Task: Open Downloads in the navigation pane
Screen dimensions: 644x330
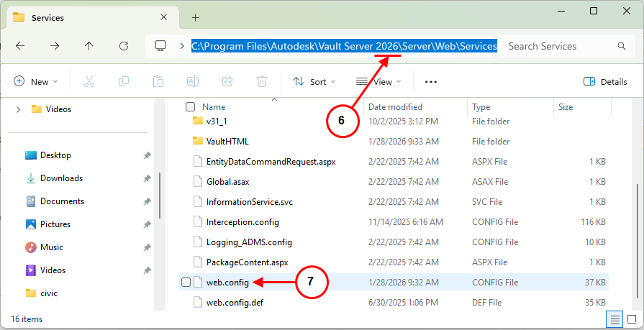Action: point(62,178)
